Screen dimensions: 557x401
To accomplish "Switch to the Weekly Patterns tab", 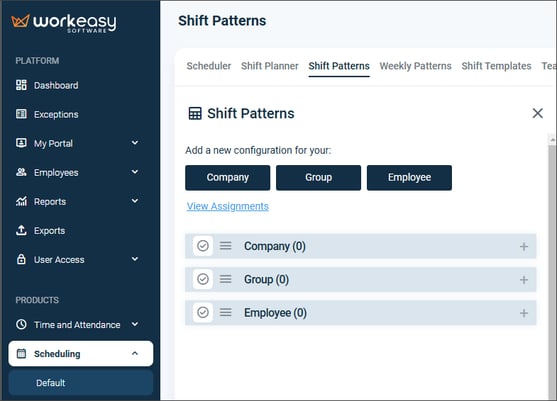I will tap(415, 66).
